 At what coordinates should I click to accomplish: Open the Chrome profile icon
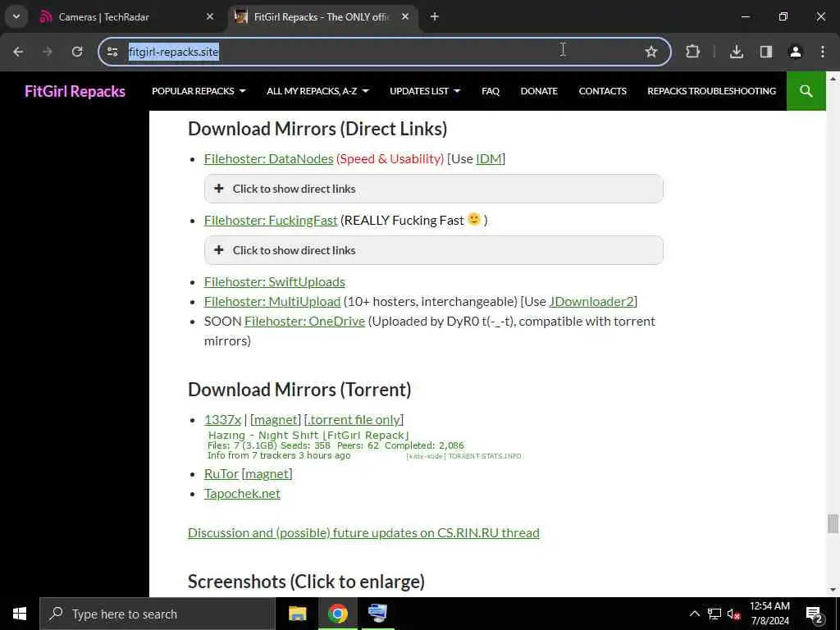(796, 52)
